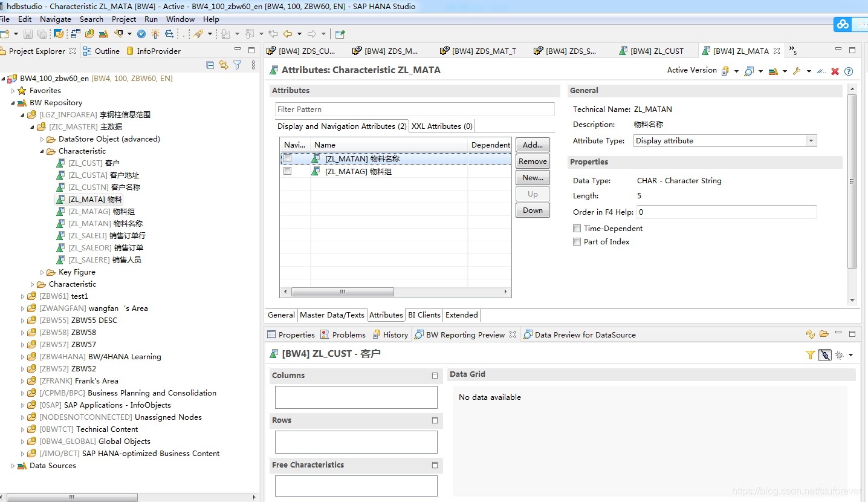
Task: Open the Run menu
Action: coord(151,19)
